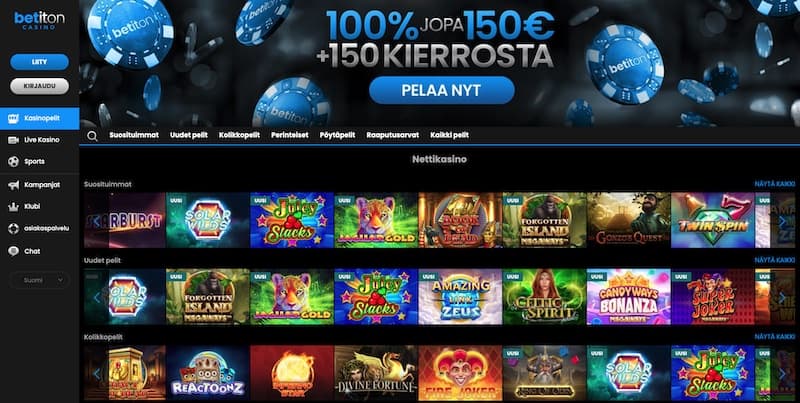Image resolution: width=800 pixels, height=403 pixels.
Task: Show next games in Suosituimmat row
Action: (782, 220)
